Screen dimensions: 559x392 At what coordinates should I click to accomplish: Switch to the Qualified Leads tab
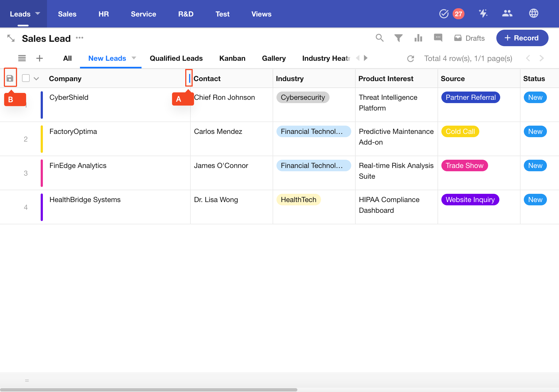tap(176, 58)
